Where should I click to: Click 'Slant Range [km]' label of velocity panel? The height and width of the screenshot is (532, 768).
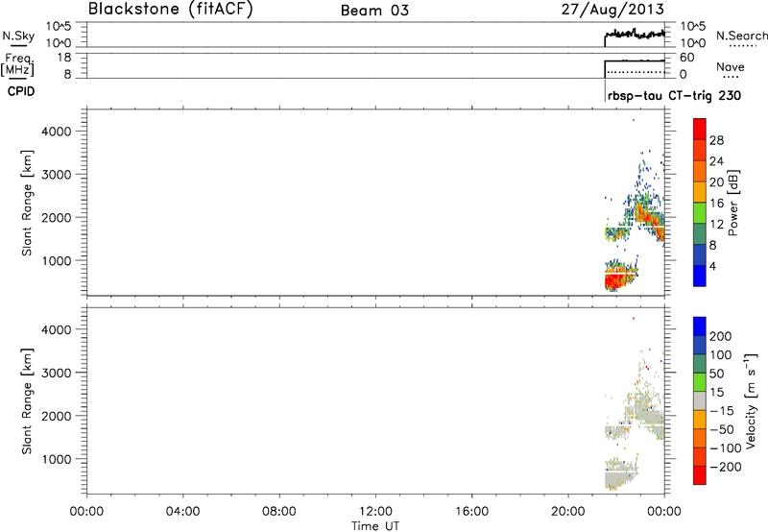(x=27, y=400)
